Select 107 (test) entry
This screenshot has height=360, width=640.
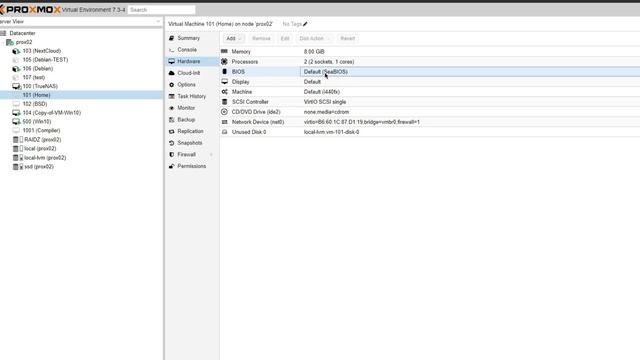tap(33, 78)
